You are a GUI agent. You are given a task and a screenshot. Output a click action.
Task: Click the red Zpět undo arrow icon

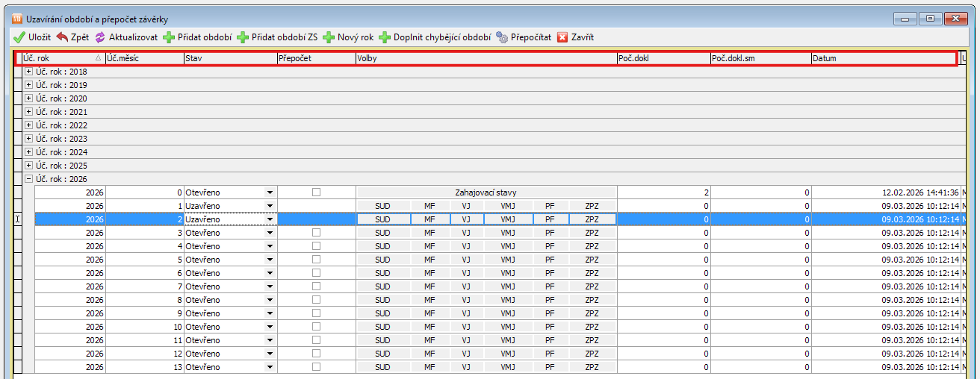62,37
